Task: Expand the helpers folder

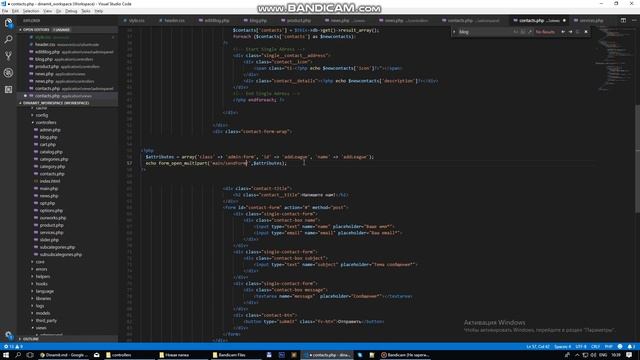Action: (42, 276)
